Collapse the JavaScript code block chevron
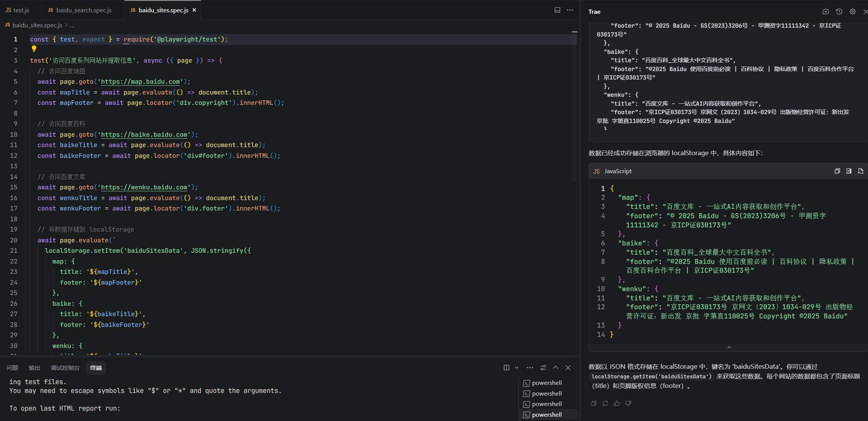868x421 pixels. click(x=729, y=347)
